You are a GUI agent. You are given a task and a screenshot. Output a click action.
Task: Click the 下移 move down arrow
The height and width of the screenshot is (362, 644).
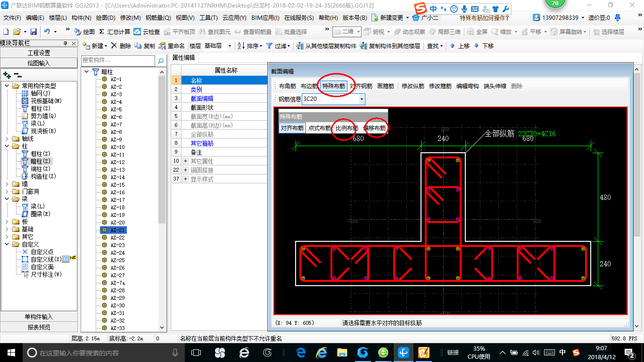pyautogui.click(x=484, y=46)
